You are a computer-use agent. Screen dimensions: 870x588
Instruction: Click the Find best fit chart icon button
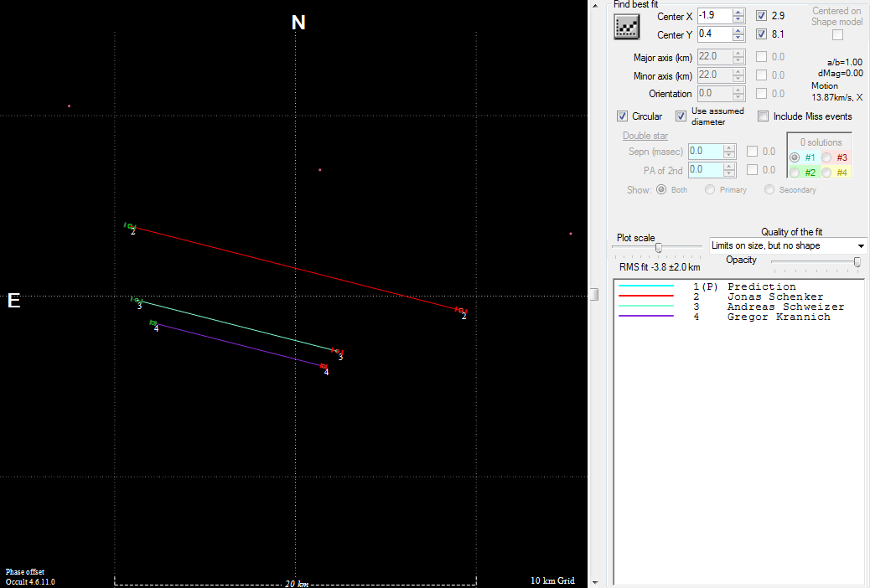[x=626, y=27]
